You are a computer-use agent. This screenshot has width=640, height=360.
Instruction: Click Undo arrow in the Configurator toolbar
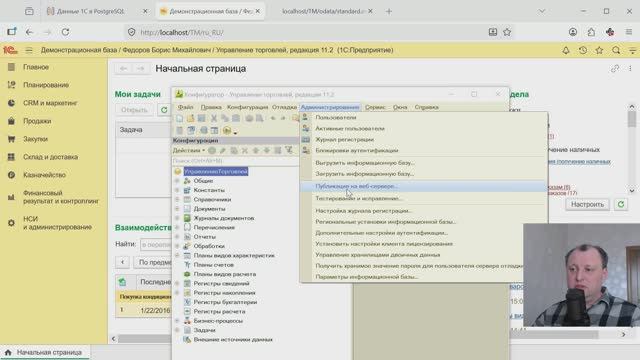point(273,118)
